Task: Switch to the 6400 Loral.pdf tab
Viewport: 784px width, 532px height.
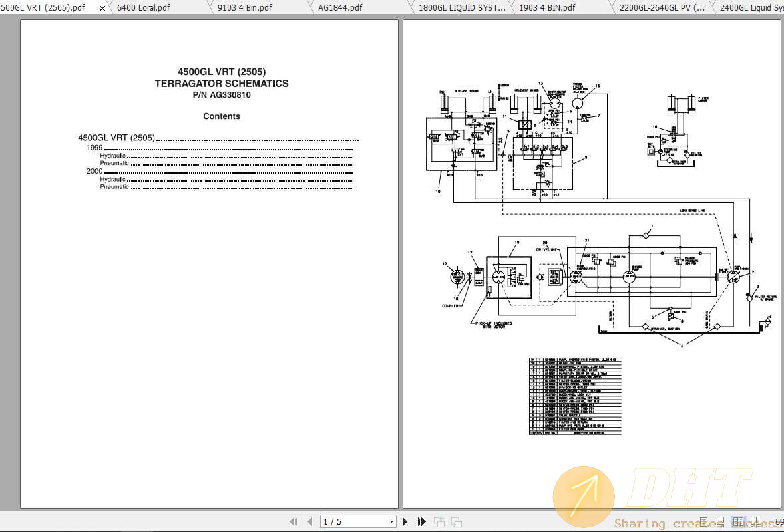Action: click(144, 7)
